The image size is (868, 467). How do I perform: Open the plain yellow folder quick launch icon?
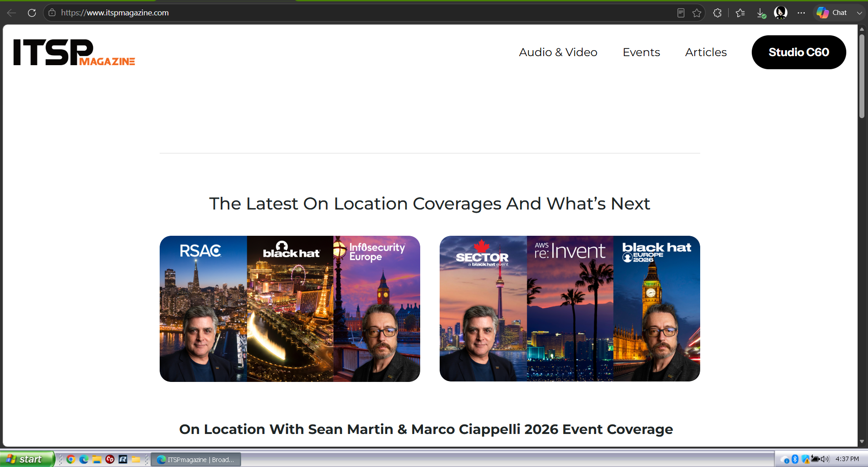[136, 459]
